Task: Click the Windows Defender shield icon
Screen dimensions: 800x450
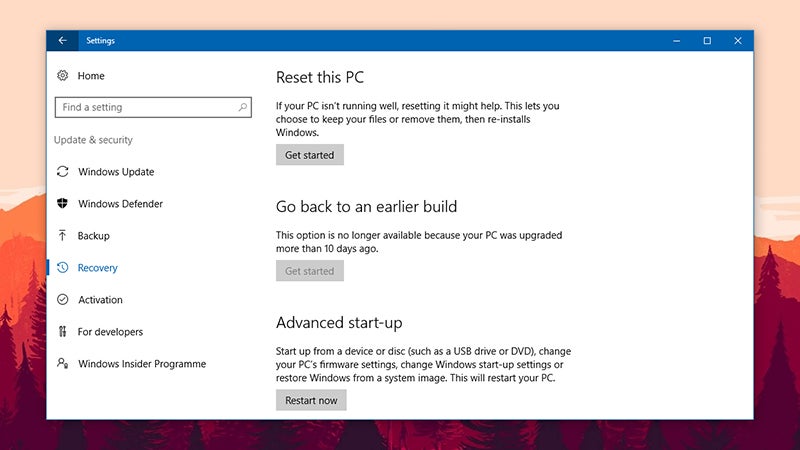Action: pyautogui.click(x=62, y=204)
